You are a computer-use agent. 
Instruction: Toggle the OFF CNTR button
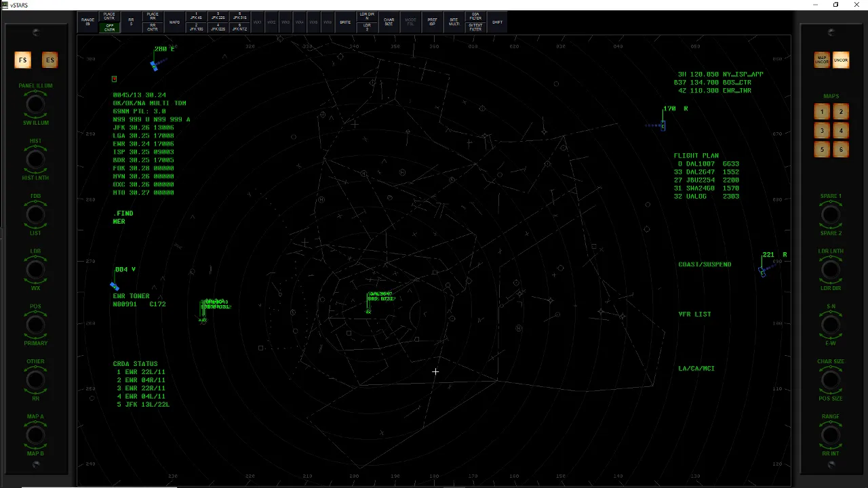109,27
